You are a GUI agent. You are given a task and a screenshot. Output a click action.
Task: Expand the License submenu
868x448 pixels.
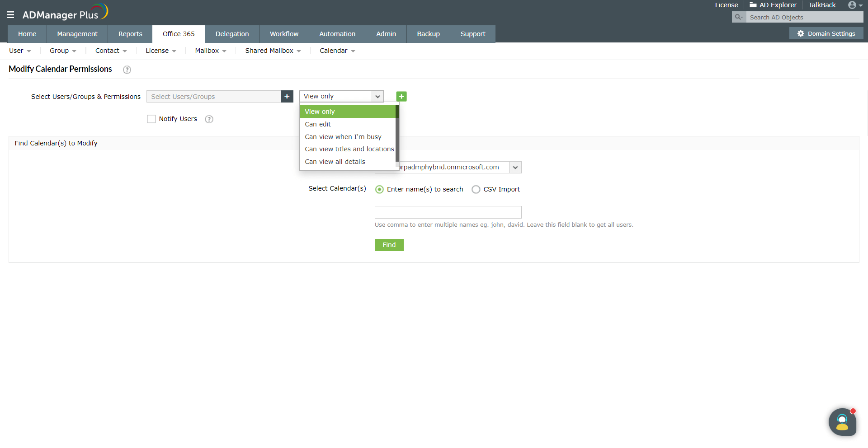[161, 51]
